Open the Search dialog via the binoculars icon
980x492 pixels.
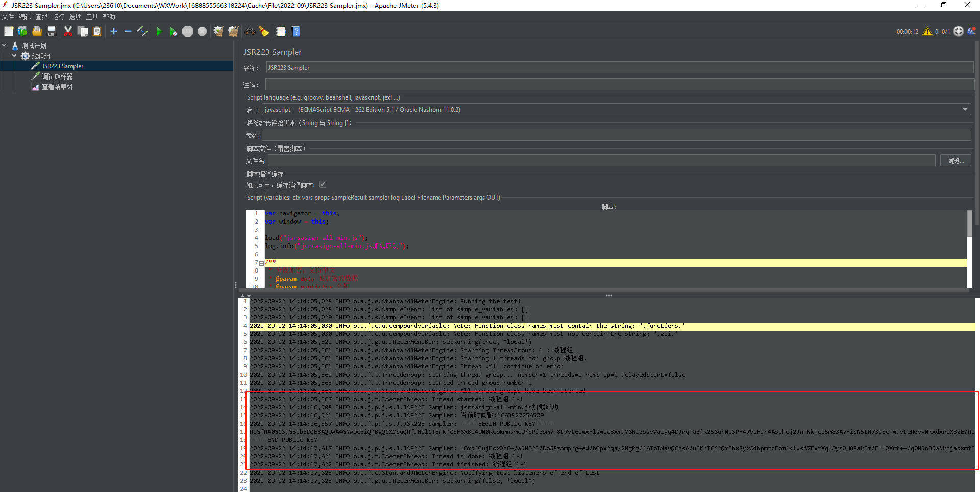[250, 31]
